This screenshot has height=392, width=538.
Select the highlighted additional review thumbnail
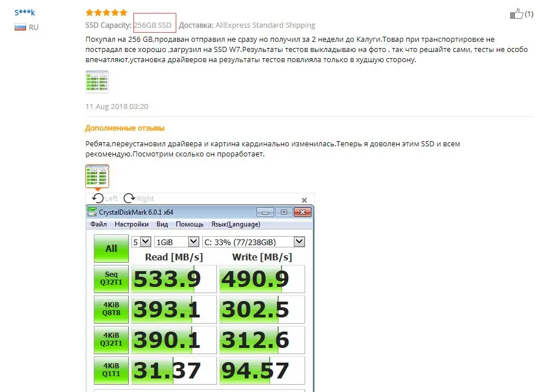(97, 176)
